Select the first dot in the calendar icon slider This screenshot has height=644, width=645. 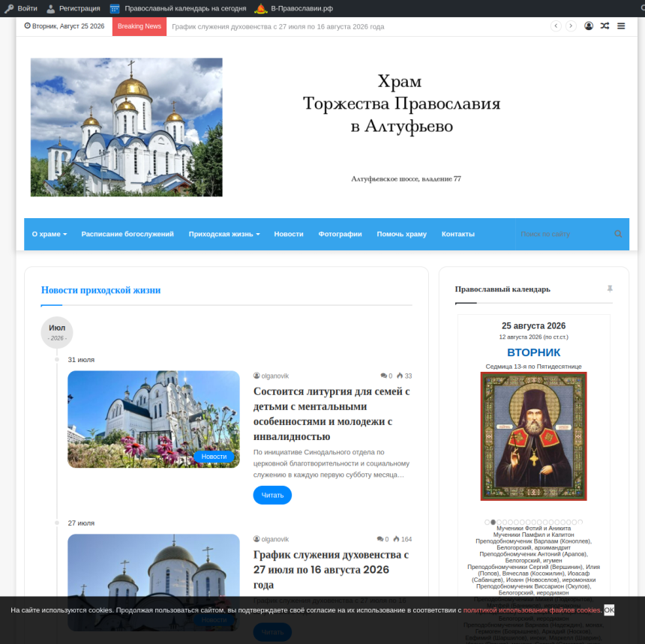click(x=487, y=523)
